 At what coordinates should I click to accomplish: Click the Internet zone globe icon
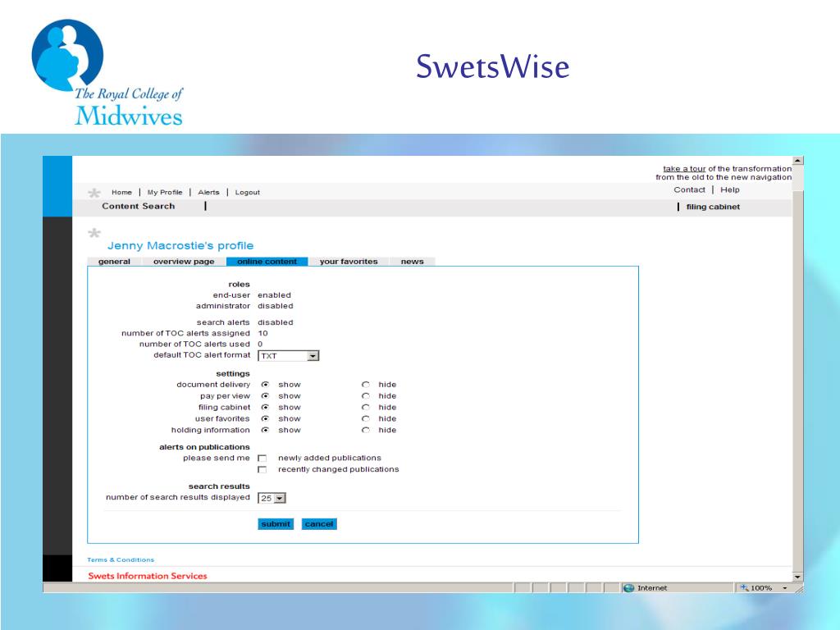pyautogui.click(x=629, y=587)
